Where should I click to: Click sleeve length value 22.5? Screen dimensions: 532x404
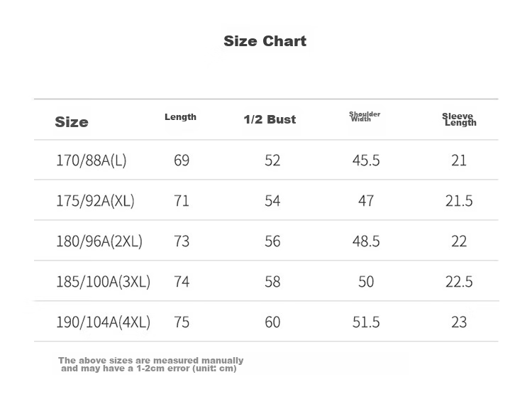(x=459, y=281)
